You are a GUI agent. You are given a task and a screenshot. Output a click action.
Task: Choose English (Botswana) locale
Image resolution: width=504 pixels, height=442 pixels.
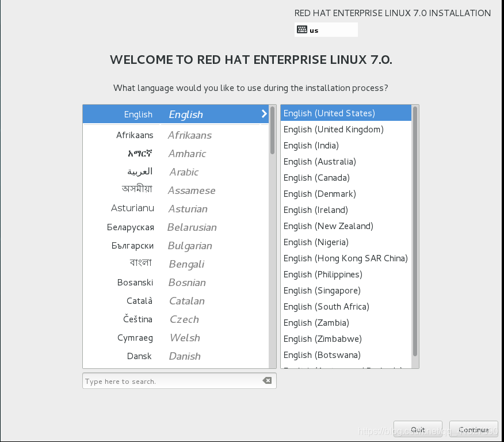point(346,355)
